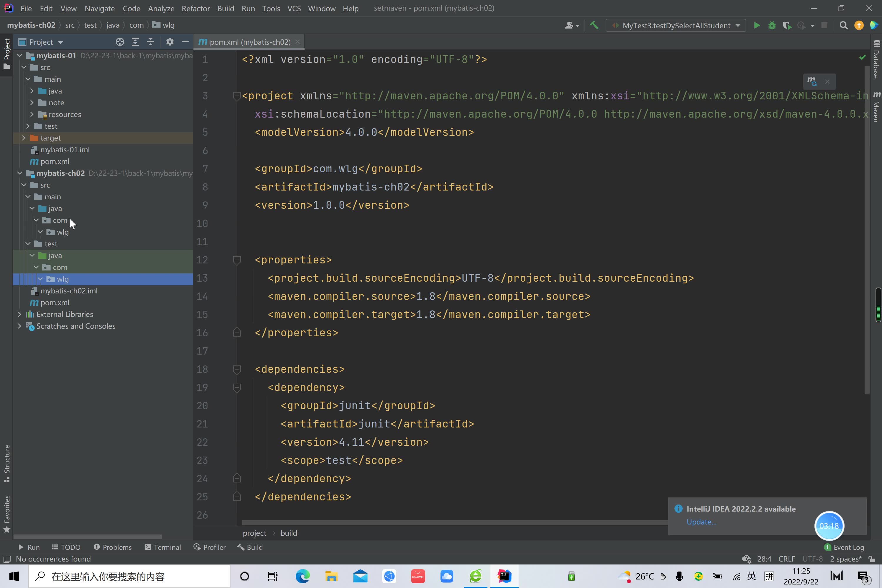Hide the Project panel with minus icon
882x588 pixels.
(185, 42)
